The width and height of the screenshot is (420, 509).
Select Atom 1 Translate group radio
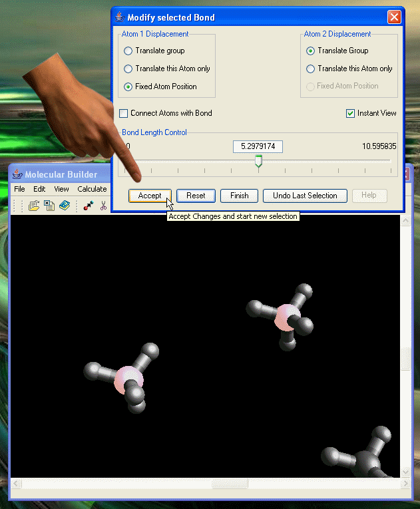tap(128, 51)
